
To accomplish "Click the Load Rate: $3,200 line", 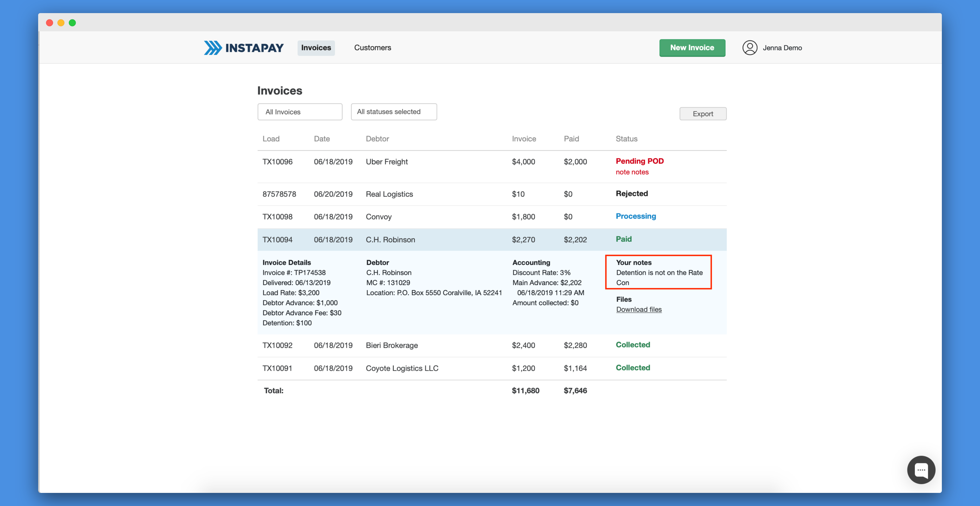I will coord(291,293).
